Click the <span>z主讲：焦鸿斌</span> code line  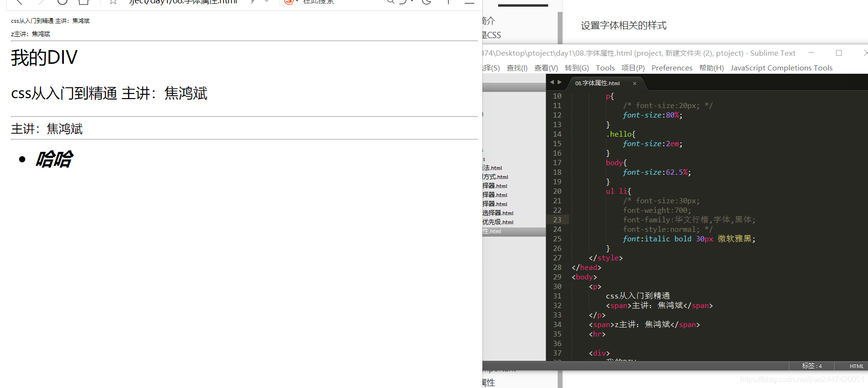coord(644,325)
